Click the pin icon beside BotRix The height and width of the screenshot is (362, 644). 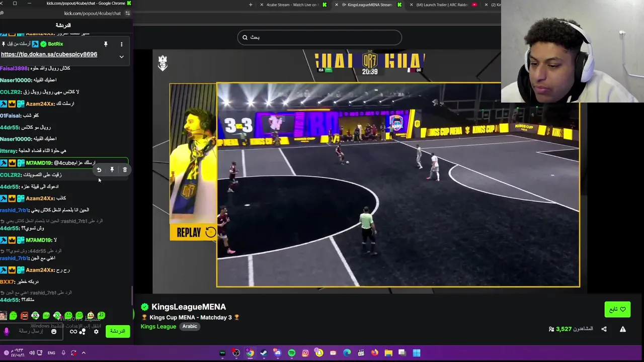coord(106,44)
